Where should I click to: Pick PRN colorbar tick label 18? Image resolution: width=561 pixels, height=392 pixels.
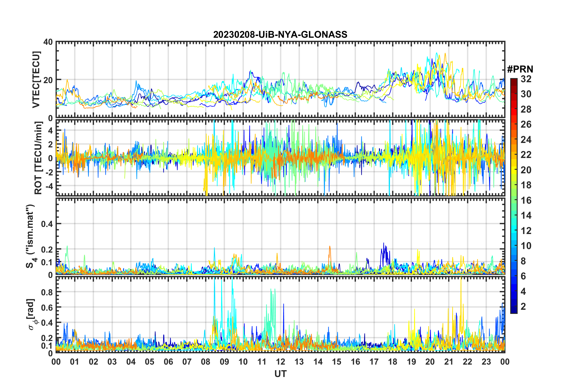(x=526, y=185)
